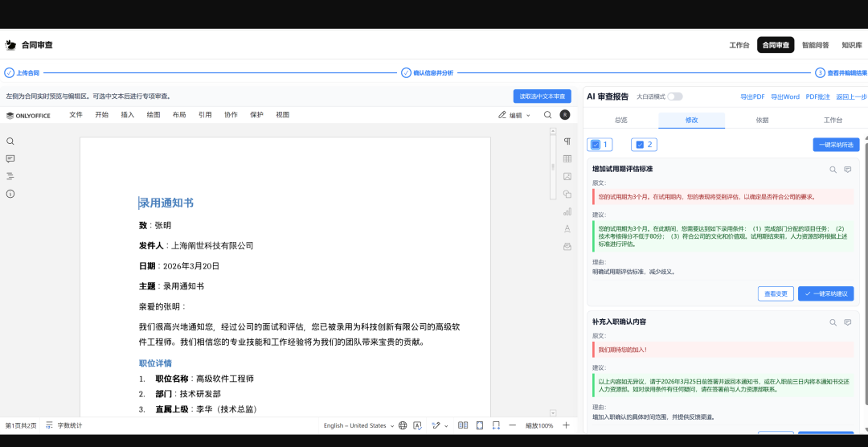Click the 返回上一步 link
Image resolution: width=868 pixels, height=447 pixels.
point(851,96)
